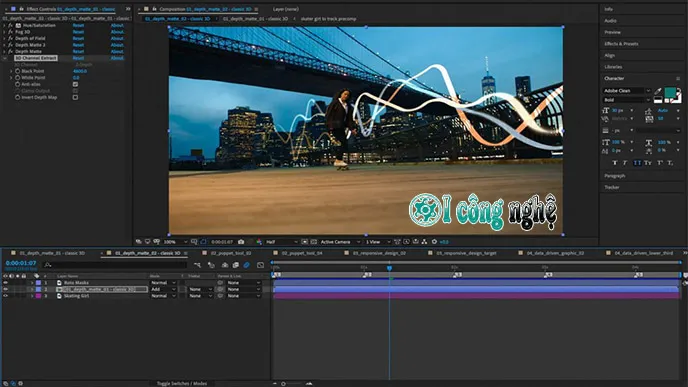Viewport: 688px width, 387px height.
Task: Open the Bold font style dropdown
Action: pos(627,100)
